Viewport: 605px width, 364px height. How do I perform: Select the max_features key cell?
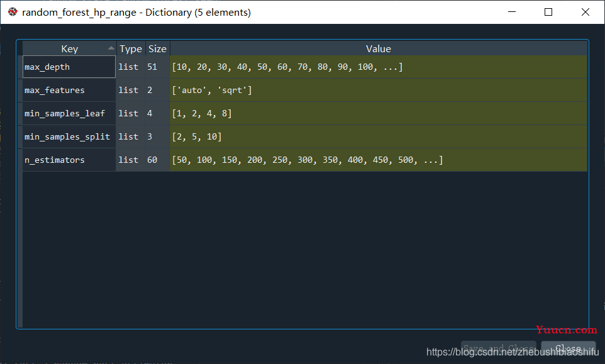[x=69, y=91]
